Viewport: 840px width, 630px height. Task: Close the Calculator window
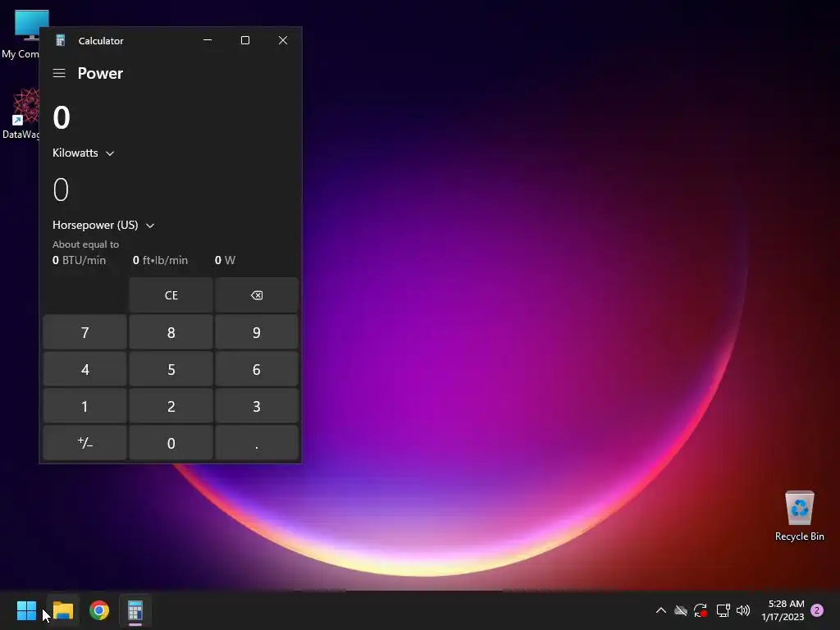pos(283,41)
